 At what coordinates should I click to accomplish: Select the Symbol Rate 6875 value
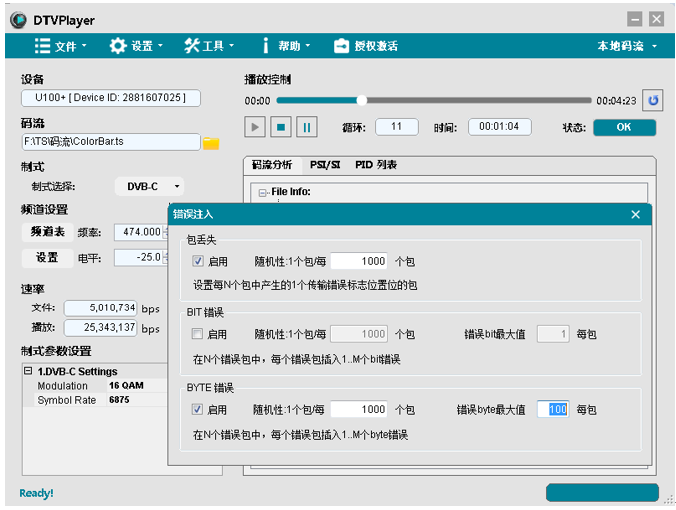[137, 400]
